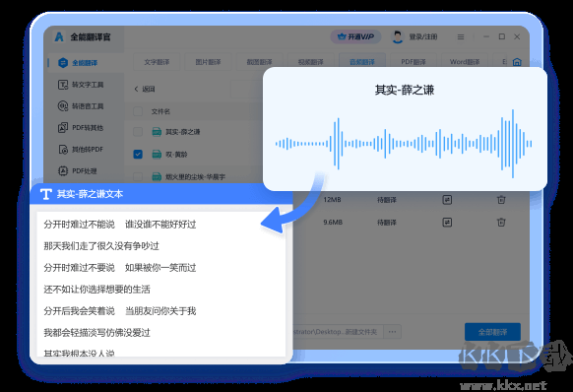573x392 pixels.
Task: Click the output folder path field
Action: click(337, 332)
